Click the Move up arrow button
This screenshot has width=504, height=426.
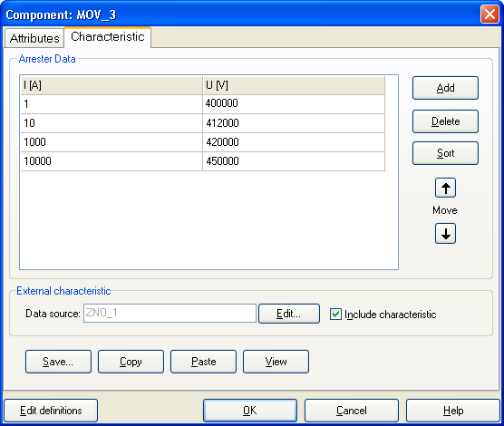[x=445, y=188]
